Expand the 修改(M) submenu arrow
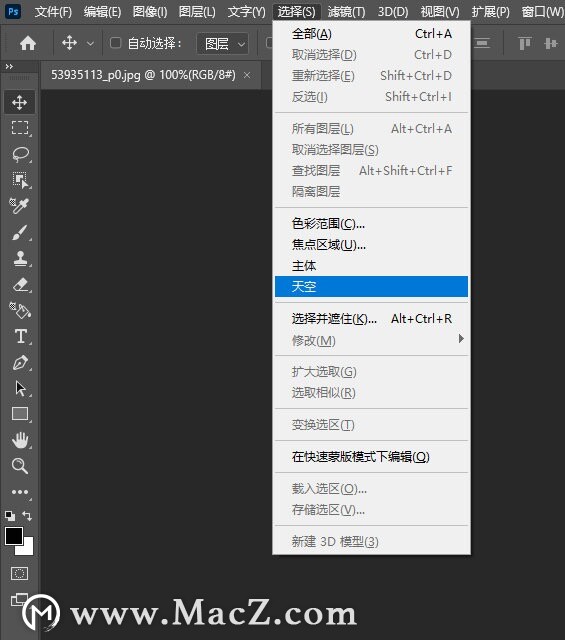 [x=461, y=338]
